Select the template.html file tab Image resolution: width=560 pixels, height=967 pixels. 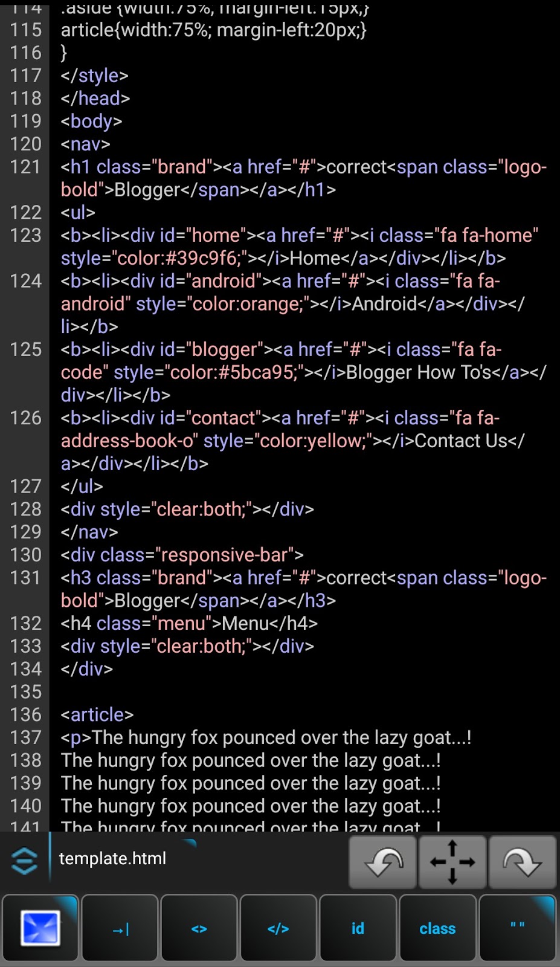coord(112,858)
